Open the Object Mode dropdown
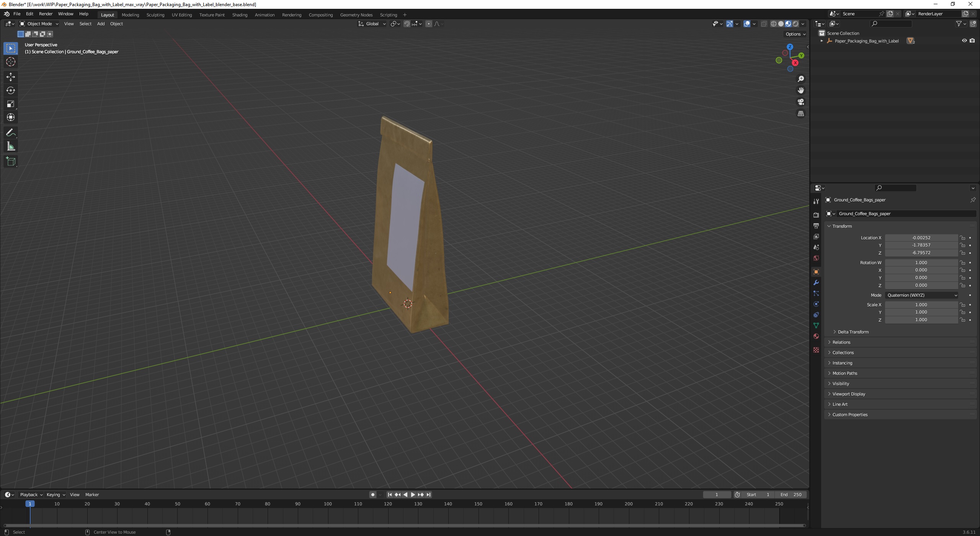Screen dimensions: 980x536 pyautogui.click(x=39, y=24)
